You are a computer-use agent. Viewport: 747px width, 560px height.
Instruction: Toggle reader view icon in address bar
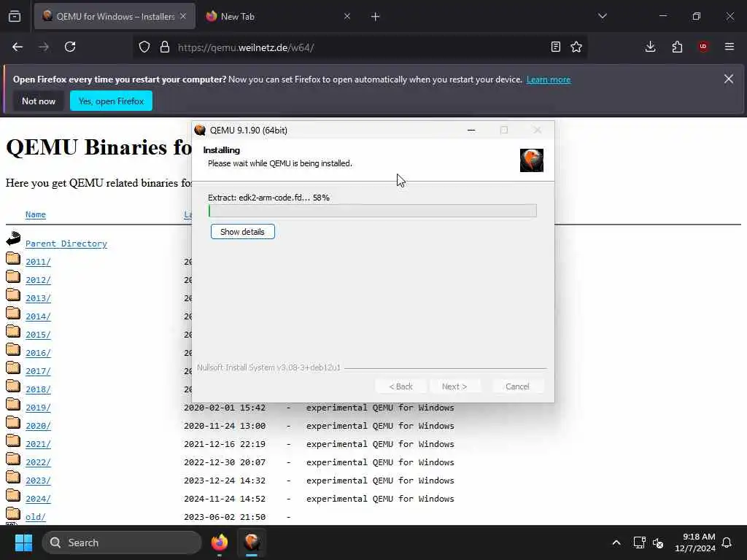555,47
